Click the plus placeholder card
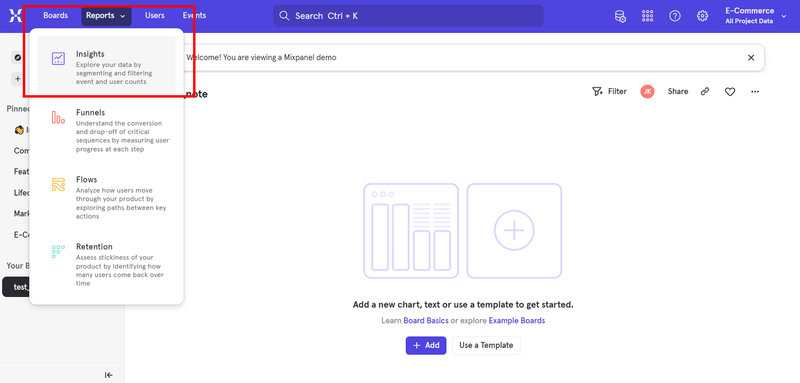 514,231
